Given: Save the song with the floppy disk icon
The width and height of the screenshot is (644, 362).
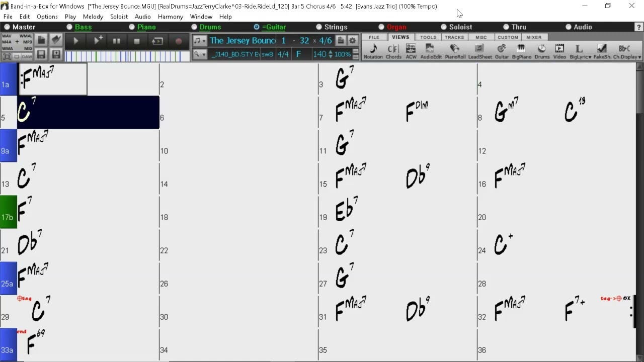Looking at the screenshot, I should (41, 54).
